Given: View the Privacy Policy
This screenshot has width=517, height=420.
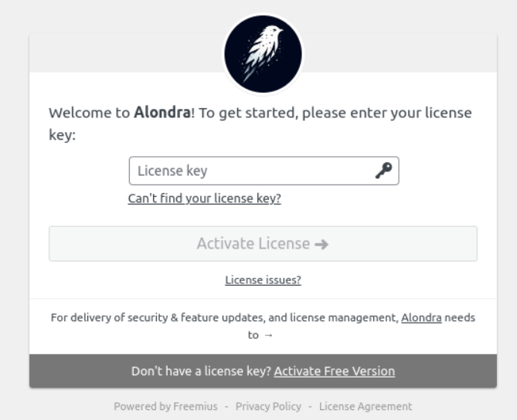Looking at the screenshot, I should 268,407.
